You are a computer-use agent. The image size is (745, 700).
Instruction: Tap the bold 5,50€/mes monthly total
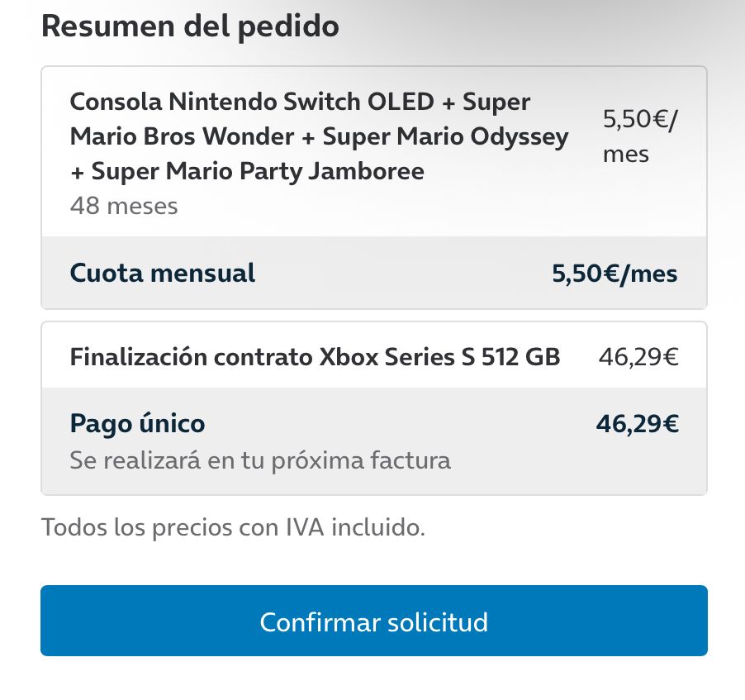(615, 274)
